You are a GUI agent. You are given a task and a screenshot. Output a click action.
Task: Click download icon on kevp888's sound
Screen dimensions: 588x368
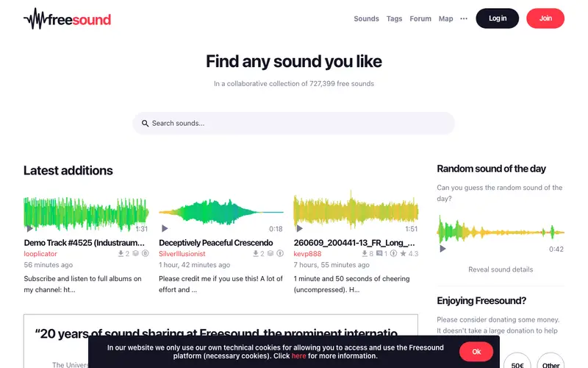click(365, 254)
